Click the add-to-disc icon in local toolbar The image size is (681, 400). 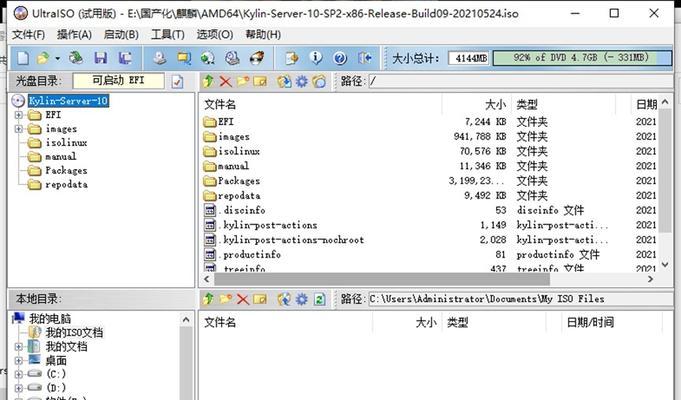pos(284,299)
